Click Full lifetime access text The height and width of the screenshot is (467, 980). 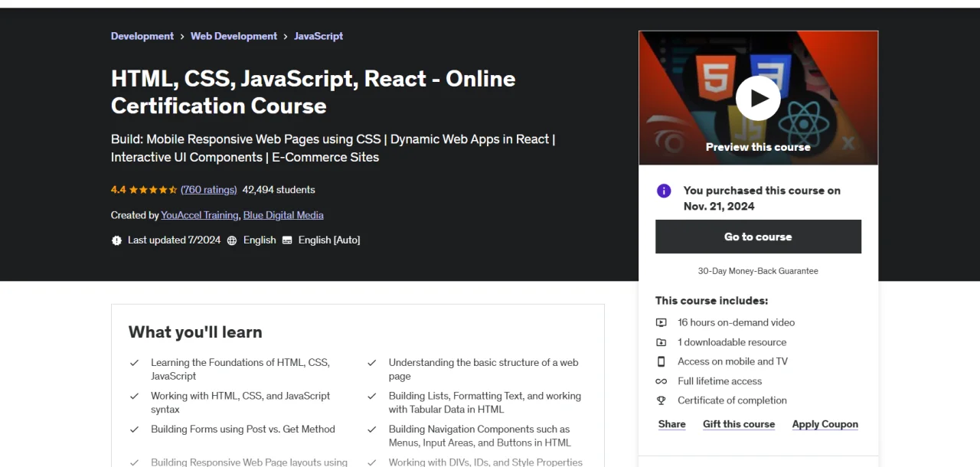[720, 381]
